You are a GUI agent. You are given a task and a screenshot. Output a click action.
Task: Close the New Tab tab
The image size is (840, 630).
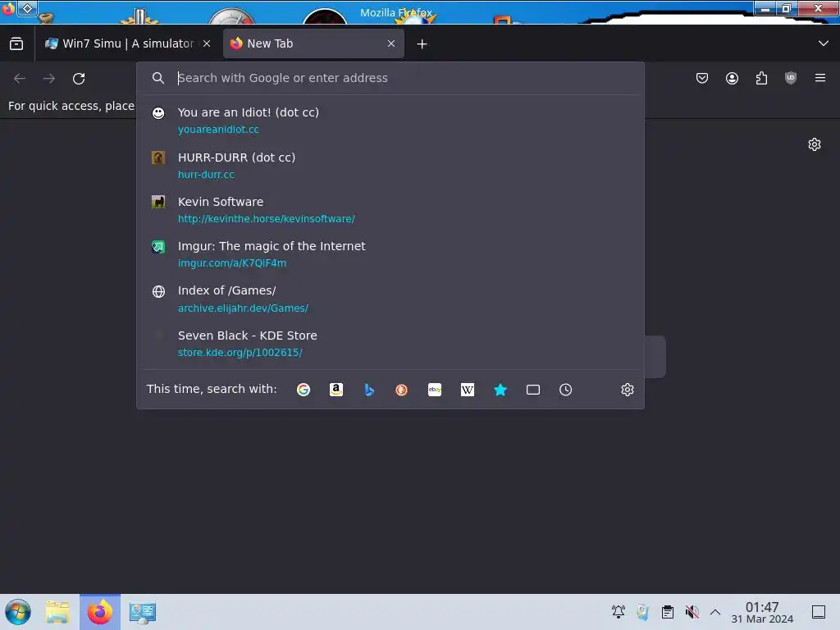[391, 43]
